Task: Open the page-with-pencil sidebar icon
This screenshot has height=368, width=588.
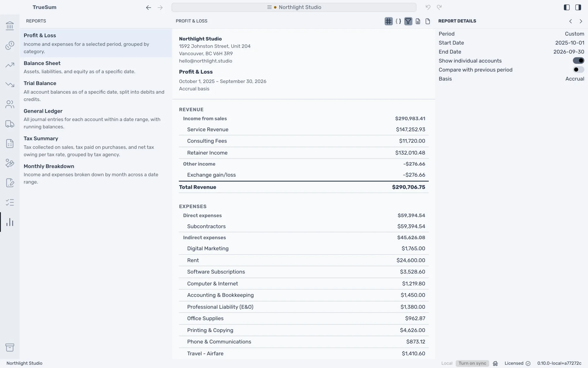Action: (10, 183)
